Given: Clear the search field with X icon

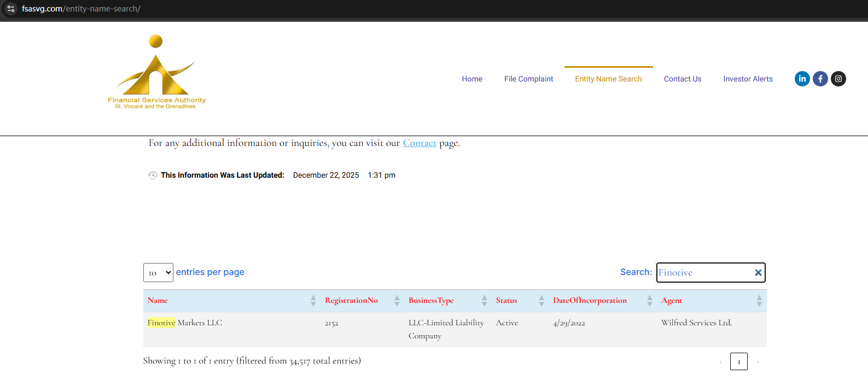Looking at the screenshot, I should 758,273.
